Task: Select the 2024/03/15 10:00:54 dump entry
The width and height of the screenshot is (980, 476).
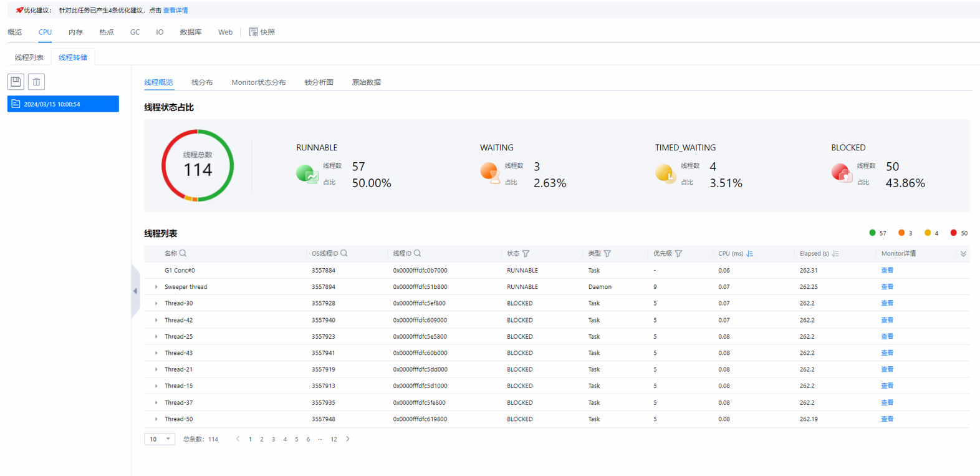Action: click(63, 104)
